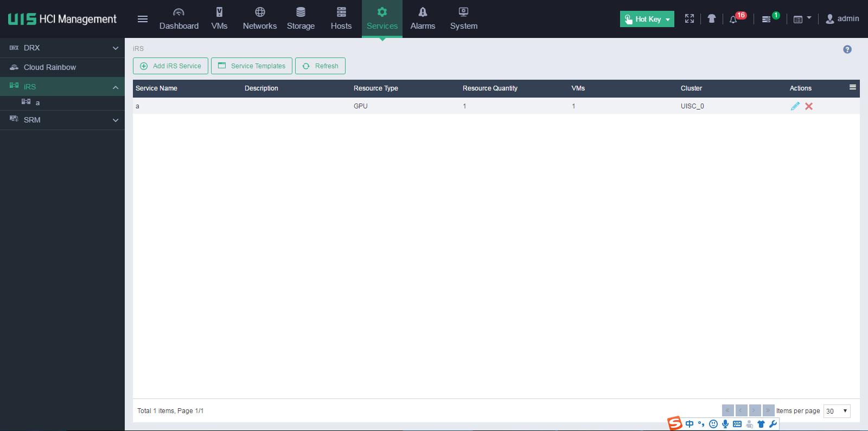Click the Description column header
868x431 pixels.
tap(261, 88)
